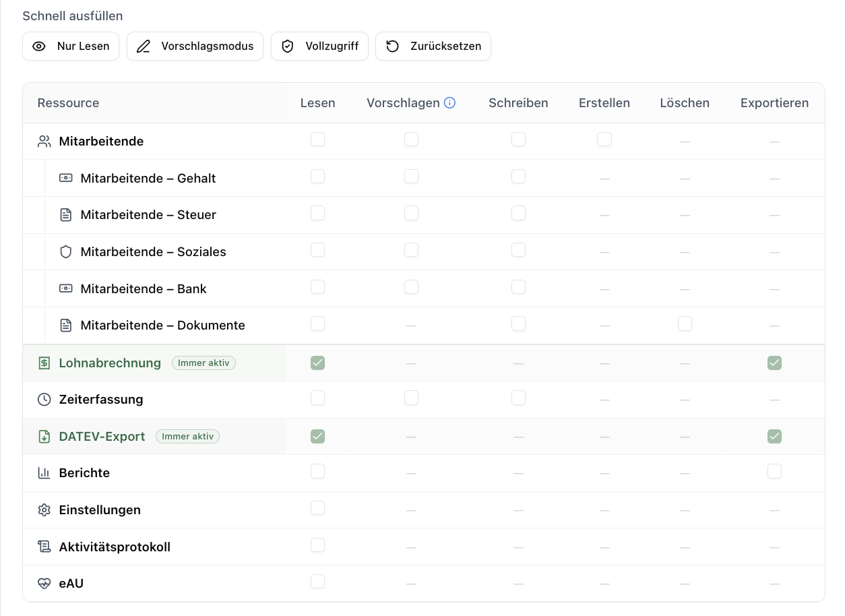The width and height of the screenshot is (845, 616).
Task: Click the checked Lesen box for Lohnabrechnung
Action: pos(317,363)
